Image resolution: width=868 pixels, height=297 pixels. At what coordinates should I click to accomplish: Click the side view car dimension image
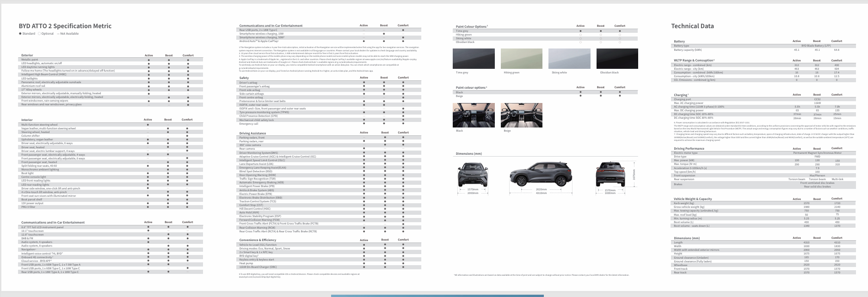(x=541, y=174)
